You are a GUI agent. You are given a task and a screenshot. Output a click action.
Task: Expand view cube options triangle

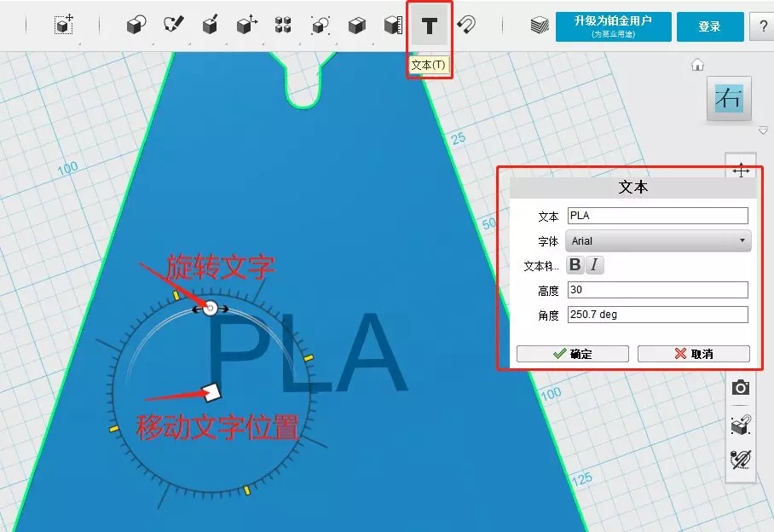click(x=763, y=130)
